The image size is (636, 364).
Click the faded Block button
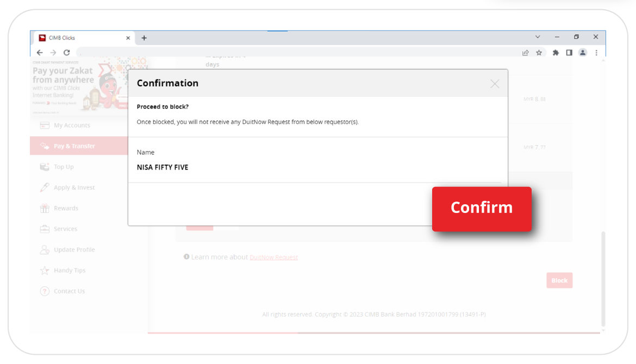pyautogui.click(x=559, y=280)
